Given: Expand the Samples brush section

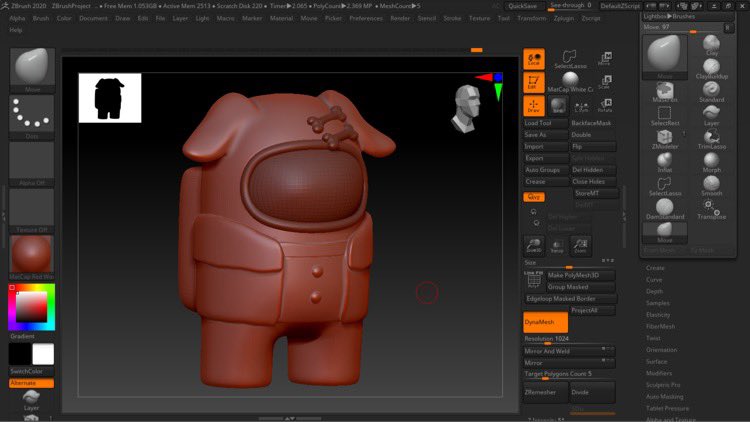Looking at the screenshot, I should (658, 303).
